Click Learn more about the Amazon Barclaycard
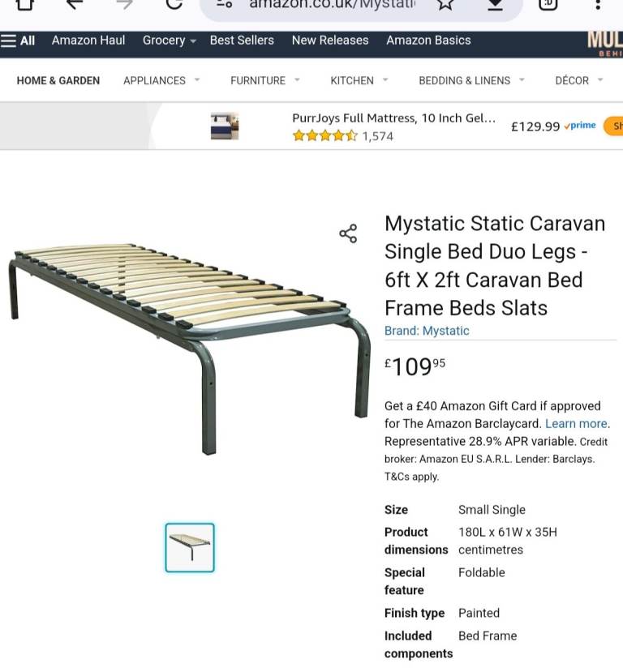The height and width of the screenshot is (672, 623). pyautogui.click(x=575, y=423)
